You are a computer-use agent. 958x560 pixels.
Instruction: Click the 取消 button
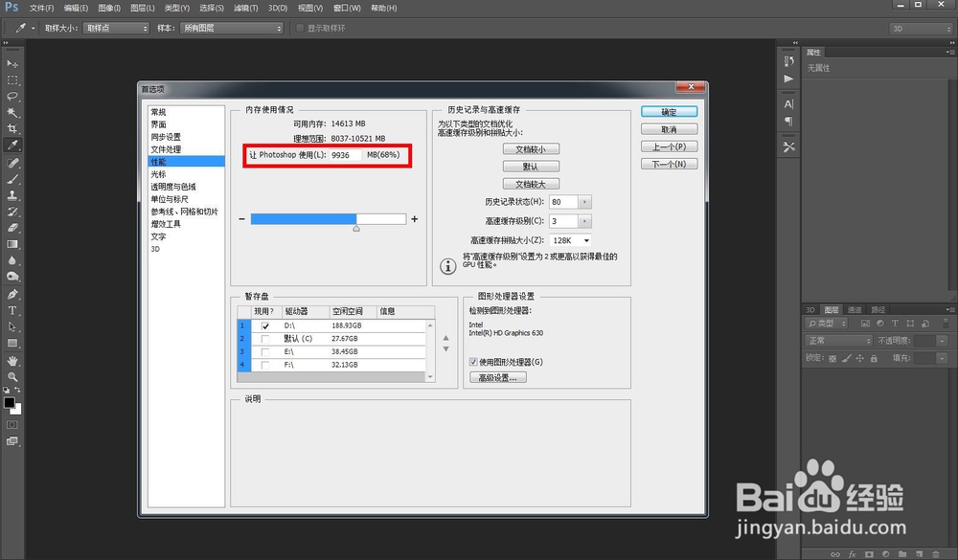669,129
